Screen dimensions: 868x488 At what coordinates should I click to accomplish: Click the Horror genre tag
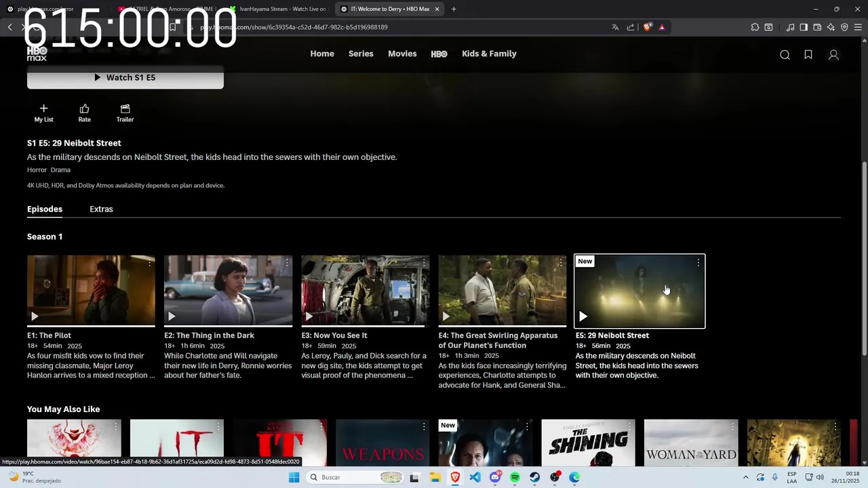(x=37, y=170)
